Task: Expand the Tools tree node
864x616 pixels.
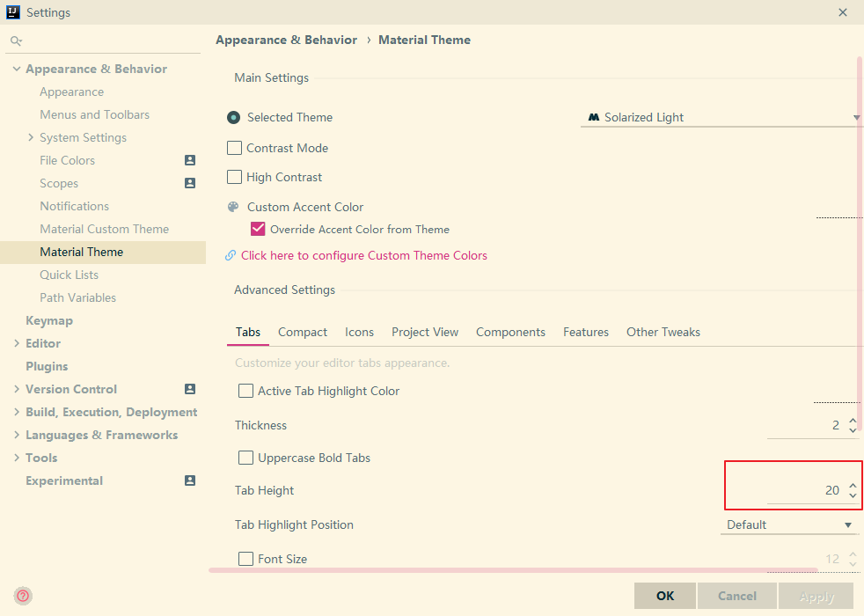Action: [x=17, y=458]
